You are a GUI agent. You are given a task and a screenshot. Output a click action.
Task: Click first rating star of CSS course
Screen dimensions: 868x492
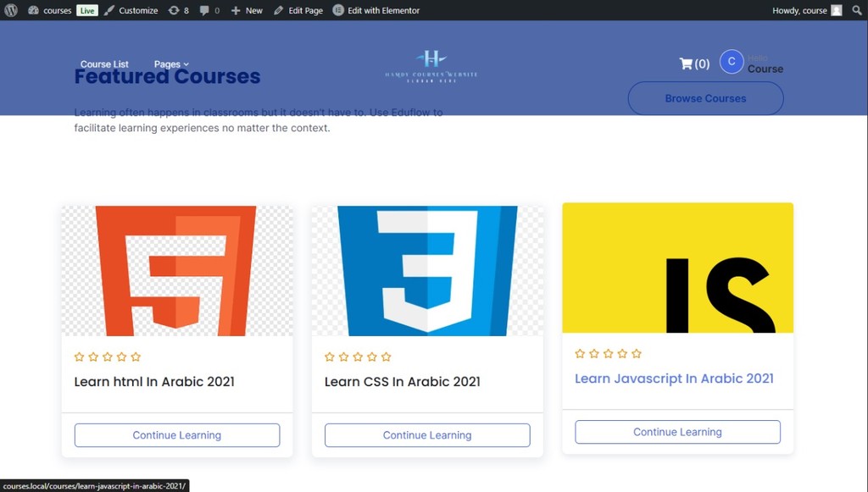(x=330, y=357)
